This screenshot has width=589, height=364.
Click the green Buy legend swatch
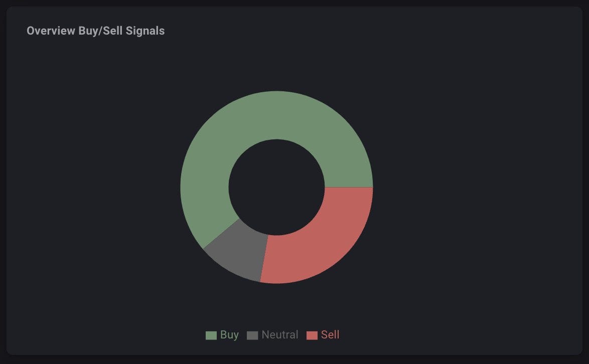[211, 335]
